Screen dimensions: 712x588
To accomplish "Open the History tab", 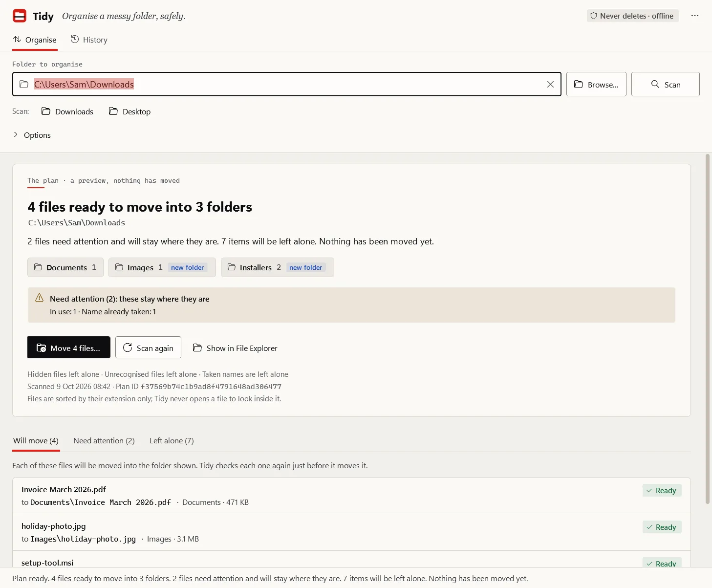I will pos(89,40).
